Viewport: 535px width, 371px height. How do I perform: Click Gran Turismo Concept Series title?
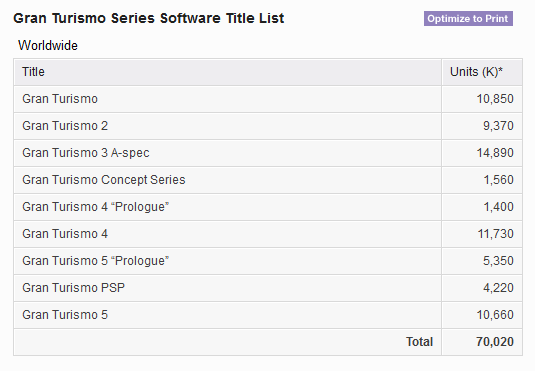[104, 180]
